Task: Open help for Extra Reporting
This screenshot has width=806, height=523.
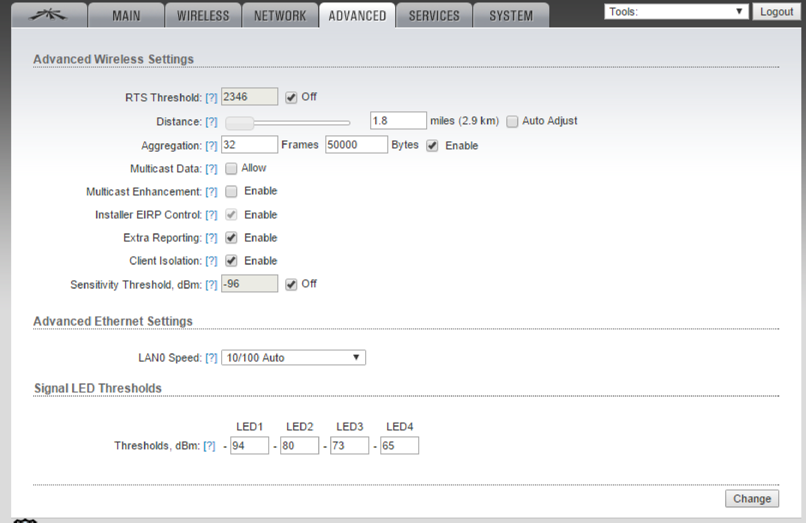Action: click(211, 238)
